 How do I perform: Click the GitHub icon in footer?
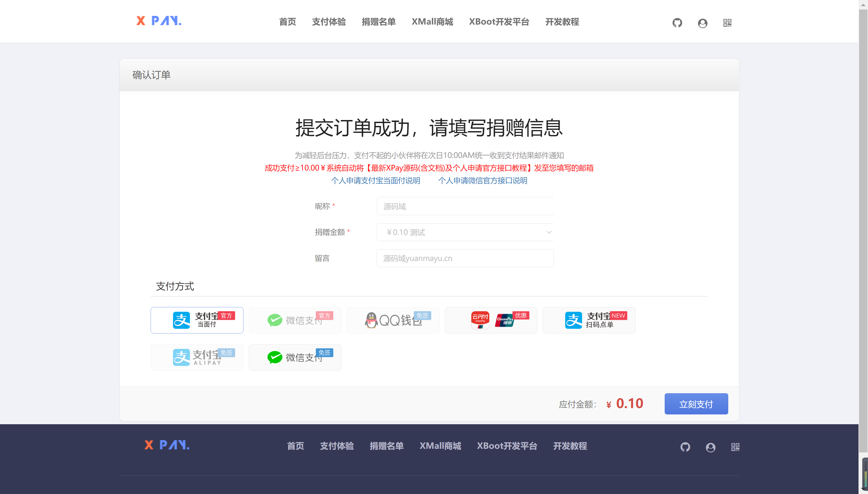685,447
